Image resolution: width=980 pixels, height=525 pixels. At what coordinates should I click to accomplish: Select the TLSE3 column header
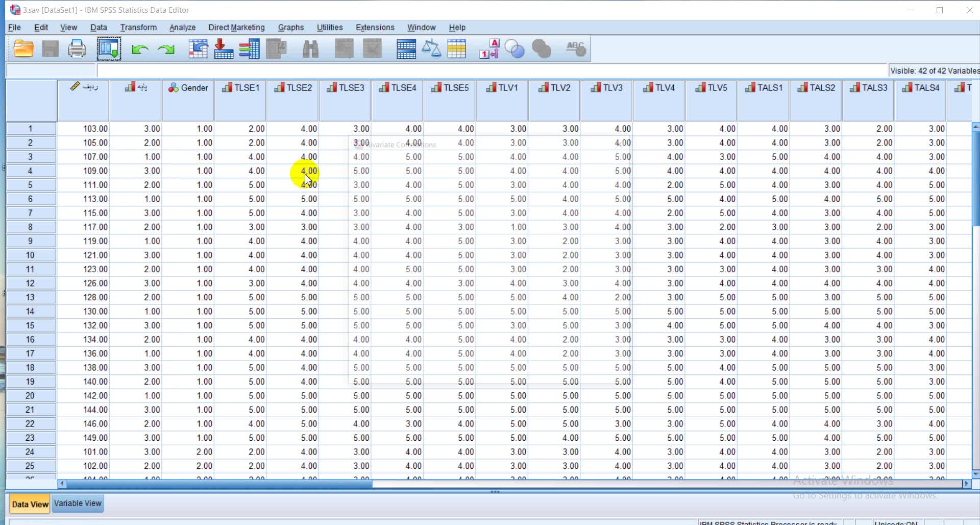(345, 88)
